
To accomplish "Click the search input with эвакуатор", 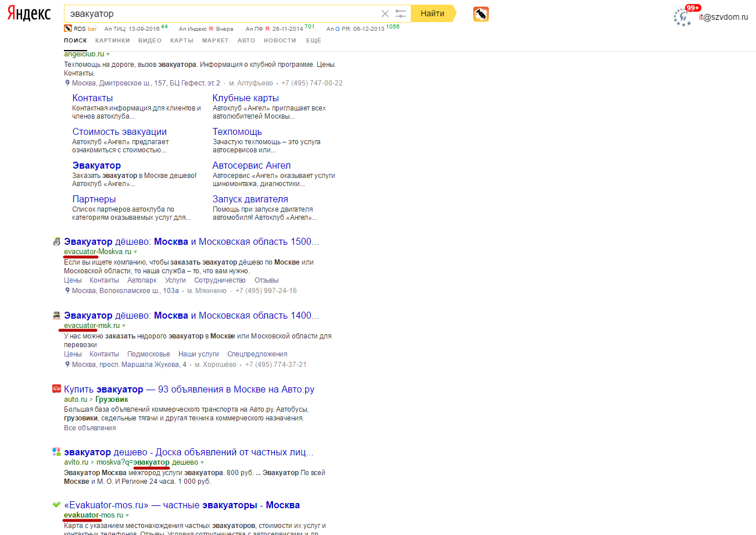I will 221,14.
